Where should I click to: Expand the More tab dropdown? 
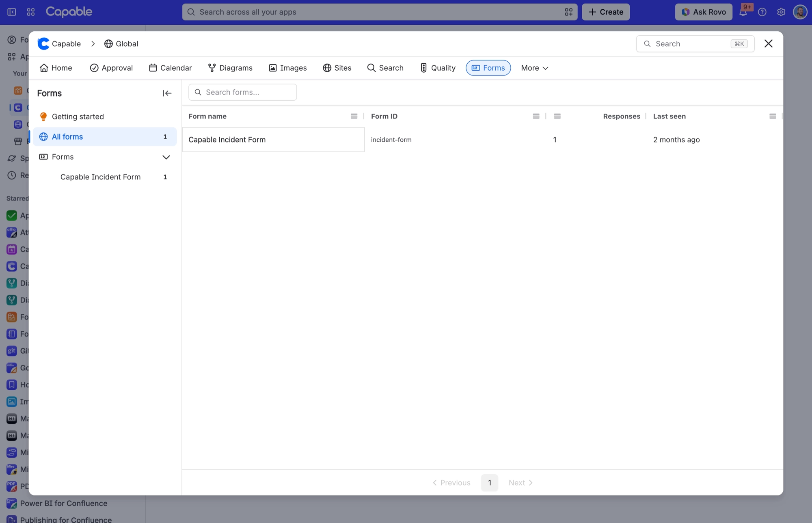535,68
